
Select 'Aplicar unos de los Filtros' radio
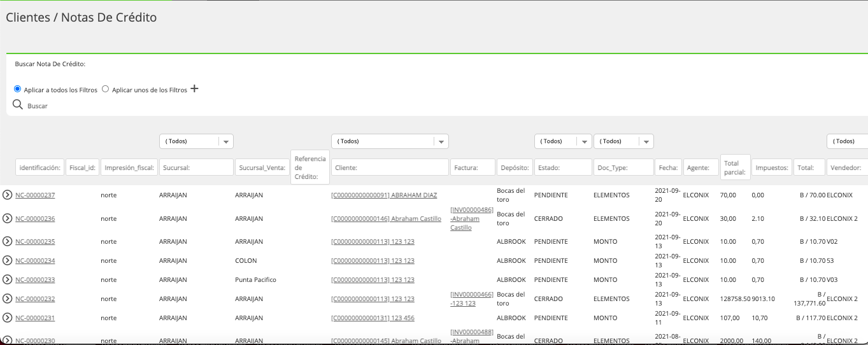click(106, 89)
